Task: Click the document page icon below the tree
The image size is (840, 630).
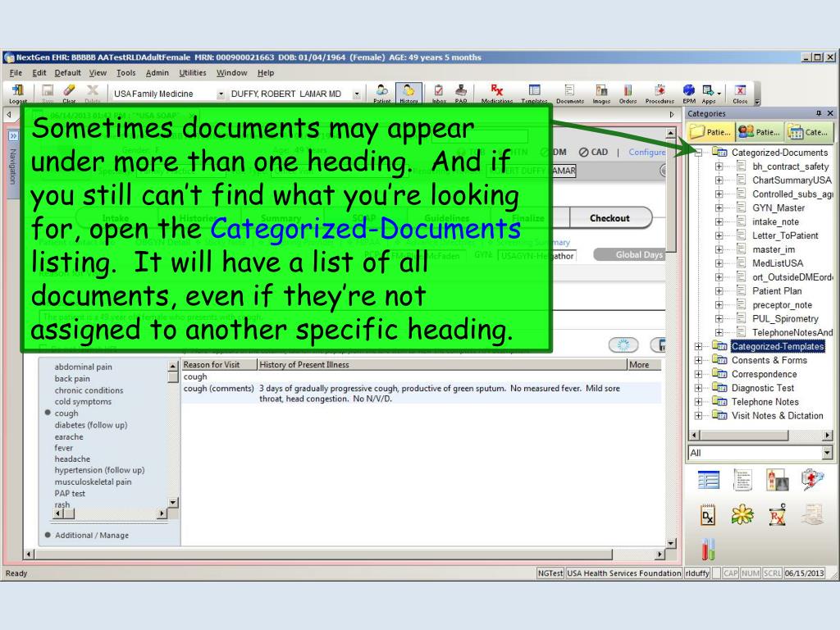Action: [x=742, y=479]
